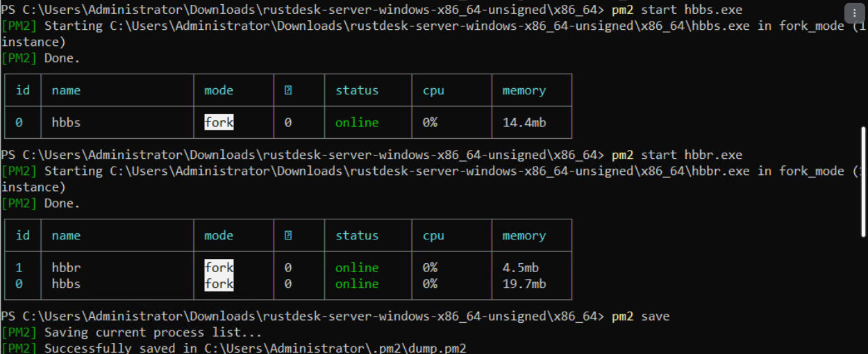Click the "4.5mb" memory value
Viewport: 868px width, 354px height.
pos(521,267)
